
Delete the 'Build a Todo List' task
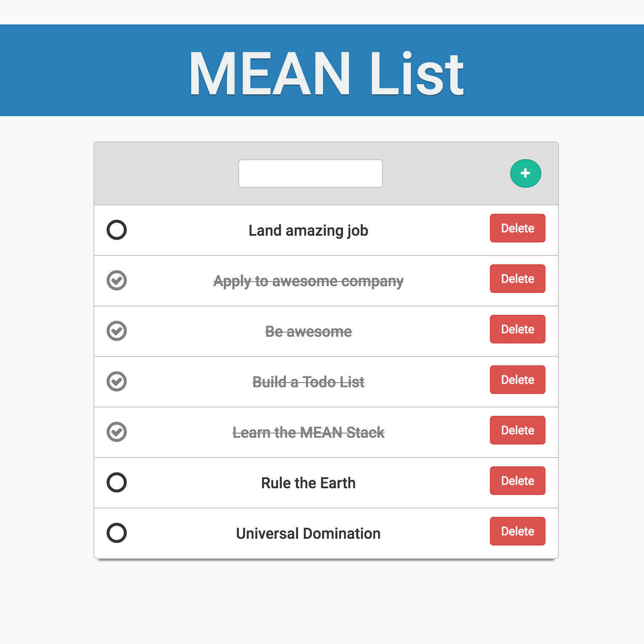point(518,380)
